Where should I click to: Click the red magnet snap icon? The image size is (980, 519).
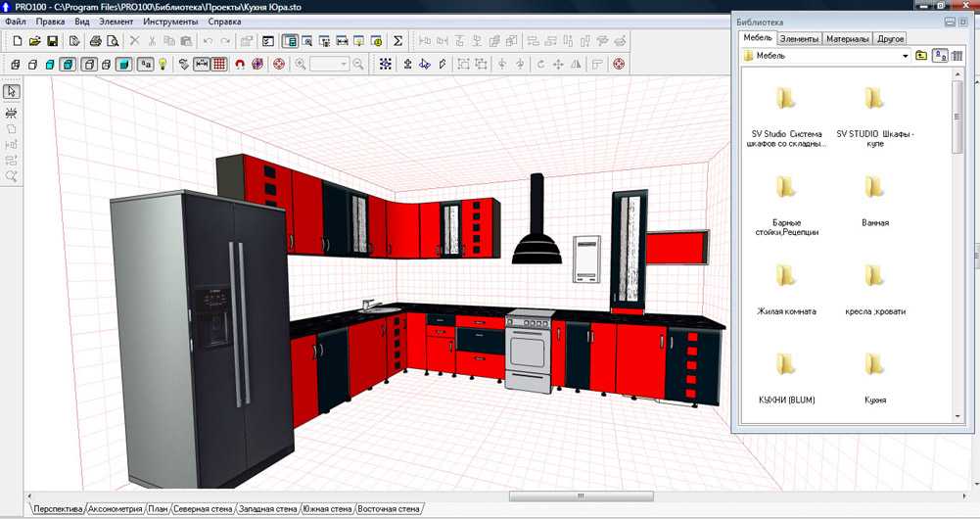[x=240, y=64]
